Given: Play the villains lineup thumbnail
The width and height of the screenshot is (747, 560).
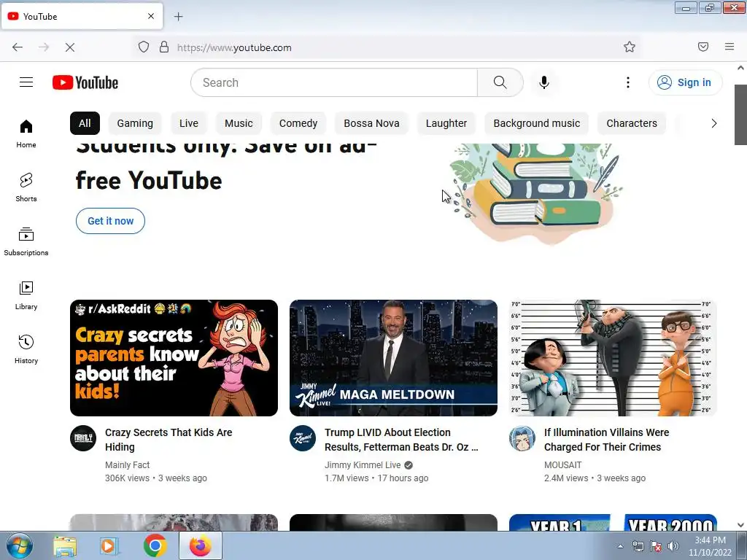Looking at the screenshot, I should click(x=613, y=358).
